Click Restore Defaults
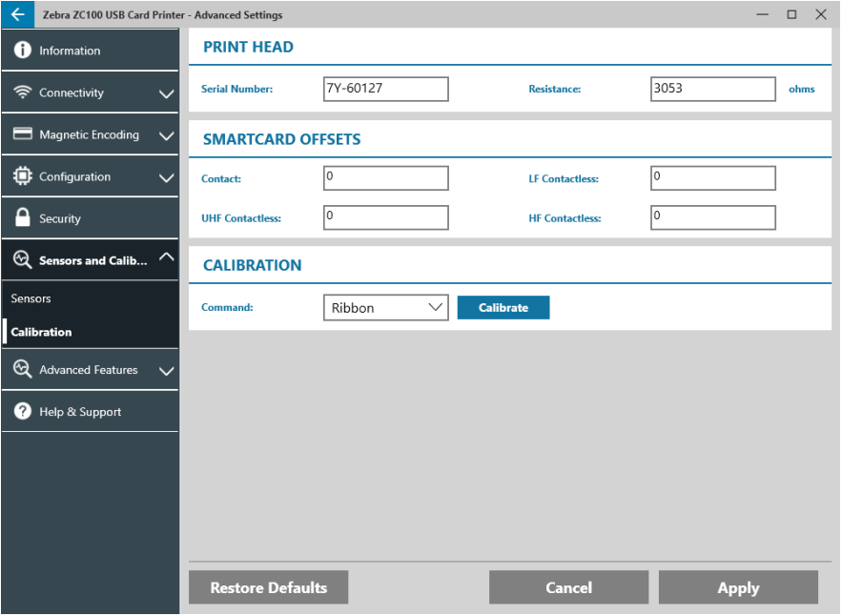842x616 pixels. [x=268, y=587]
